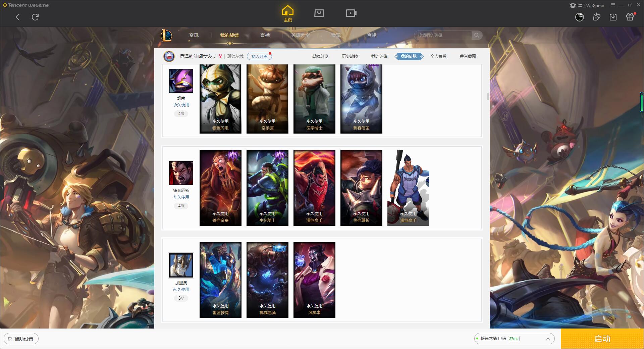644x349 pixels.
Task: Click the Tencent WeGame logo
Action: 26,5
